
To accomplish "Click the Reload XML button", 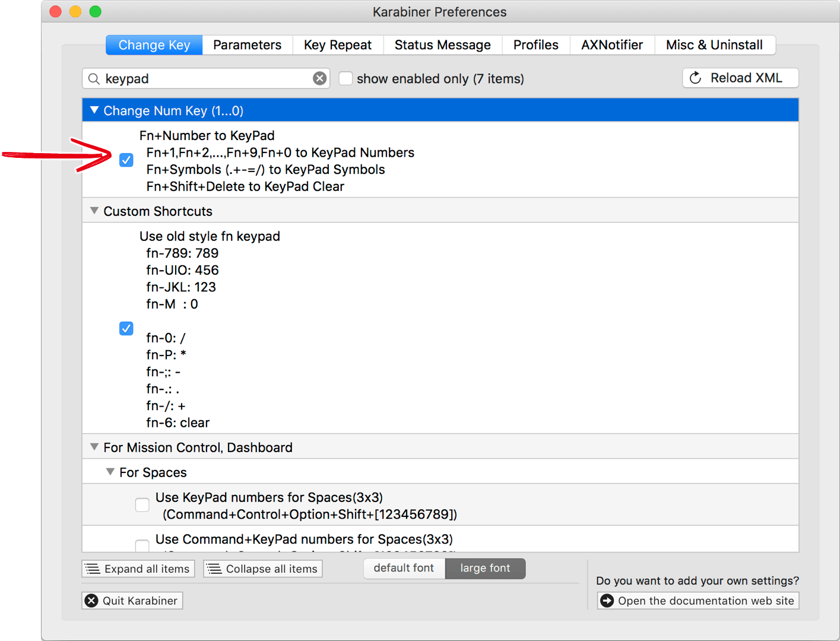I will (740, 78).
